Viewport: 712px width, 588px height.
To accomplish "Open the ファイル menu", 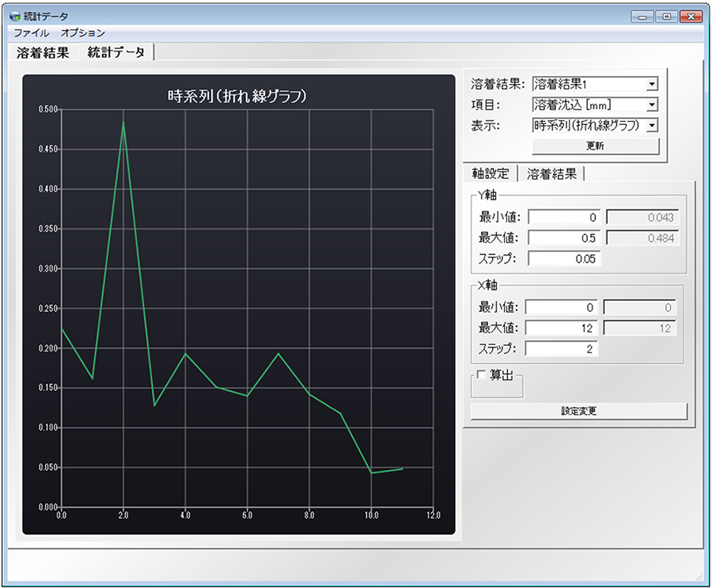I will [31, 32].
